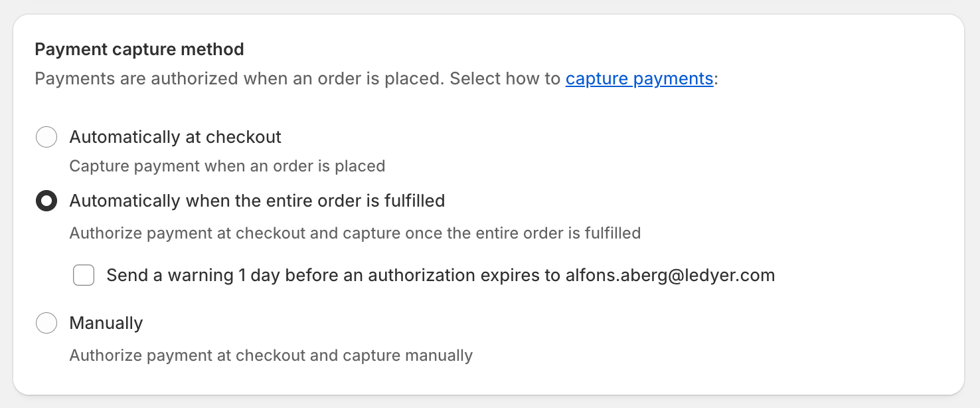Screen dimensions: 980x408
Task: Open the "capture payments" help link
Action: coord(639,79)
